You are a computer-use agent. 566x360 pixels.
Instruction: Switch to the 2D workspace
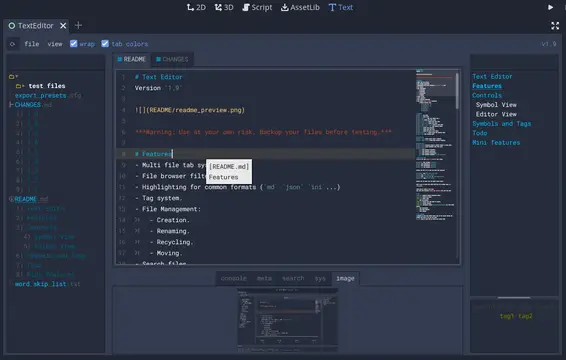click(x=196, y=7)
